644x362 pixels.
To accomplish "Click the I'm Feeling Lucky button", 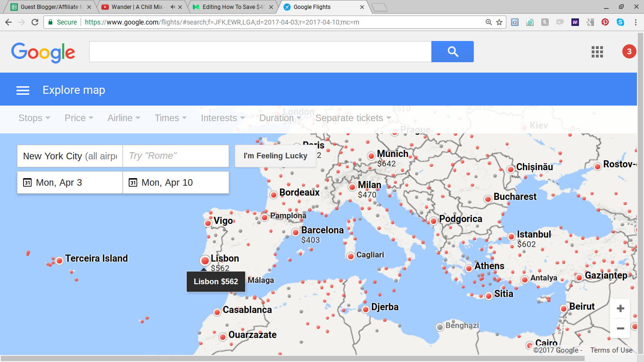I will pos(275,156).
